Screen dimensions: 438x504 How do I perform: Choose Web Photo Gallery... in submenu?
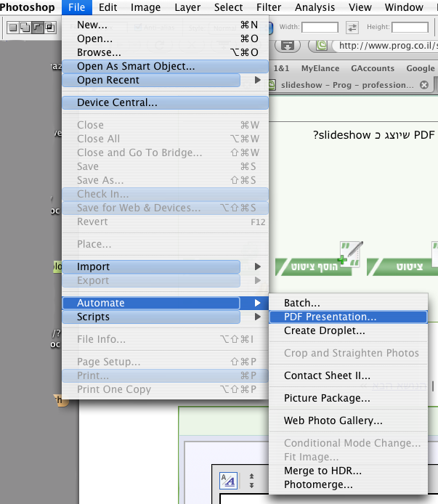[348, 420]
